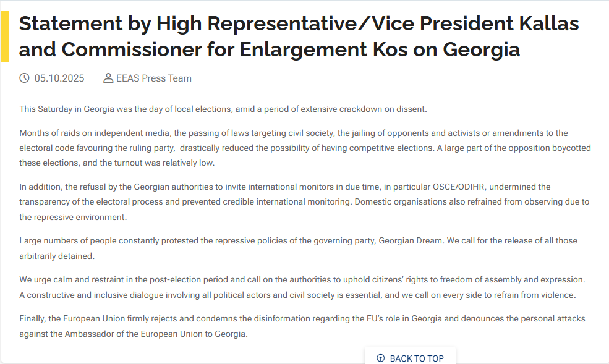609x364 pixels.
Task: Click the words "arbitrarily detained"
Action: tap(56, 256)
